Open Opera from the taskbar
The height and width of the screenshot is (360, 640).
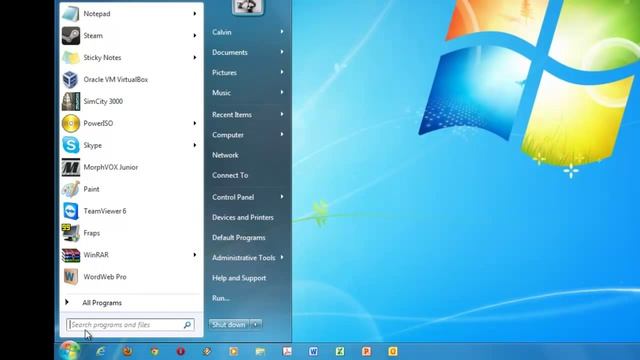click(181, 351)
